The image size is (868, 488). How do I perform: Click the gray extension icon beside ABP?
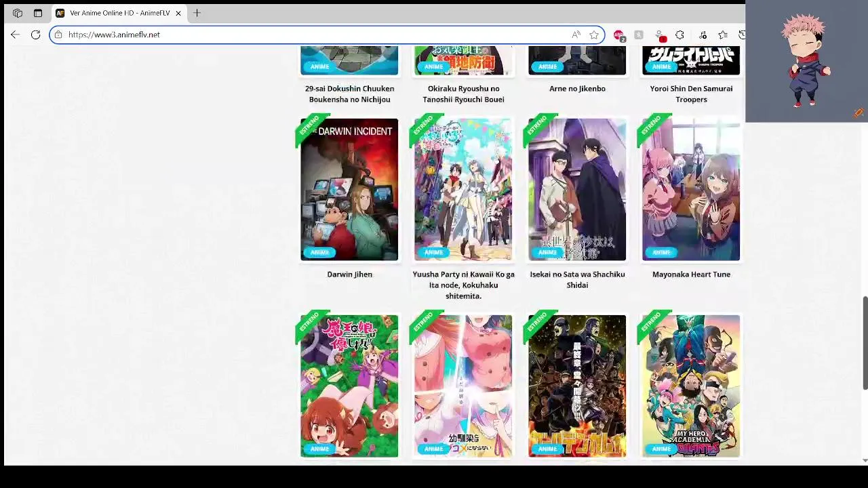pos(639,35)
